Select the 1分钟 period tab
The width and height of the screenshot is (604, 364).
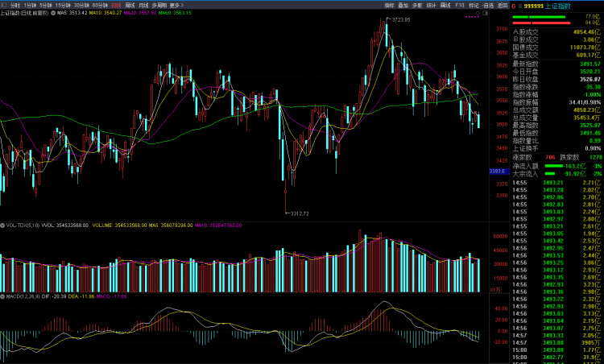[x=30, y=6]
